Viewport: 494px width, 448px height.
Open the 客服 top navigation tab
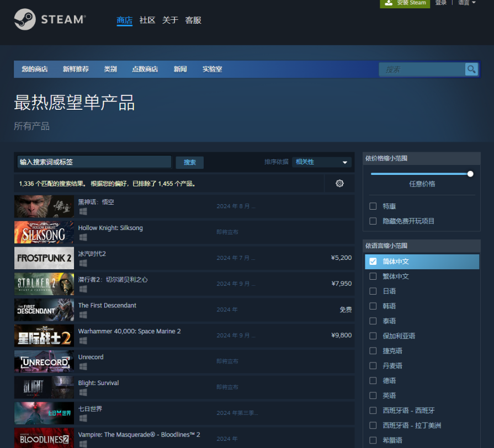tap(193, 20)
